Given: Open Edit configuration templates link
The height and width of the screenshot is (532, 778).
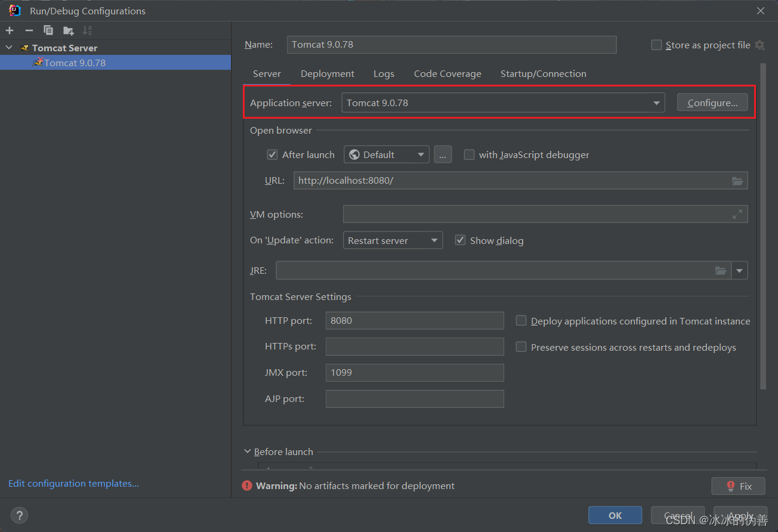Looking at the screenshot, I should 73,484.
